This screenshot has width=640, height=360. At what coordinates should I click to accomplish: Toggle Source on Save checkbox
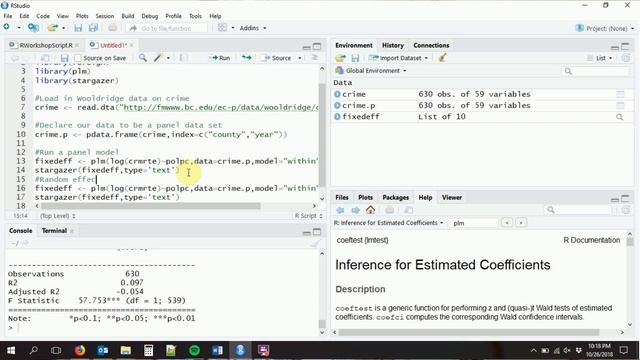pos(78,58)
